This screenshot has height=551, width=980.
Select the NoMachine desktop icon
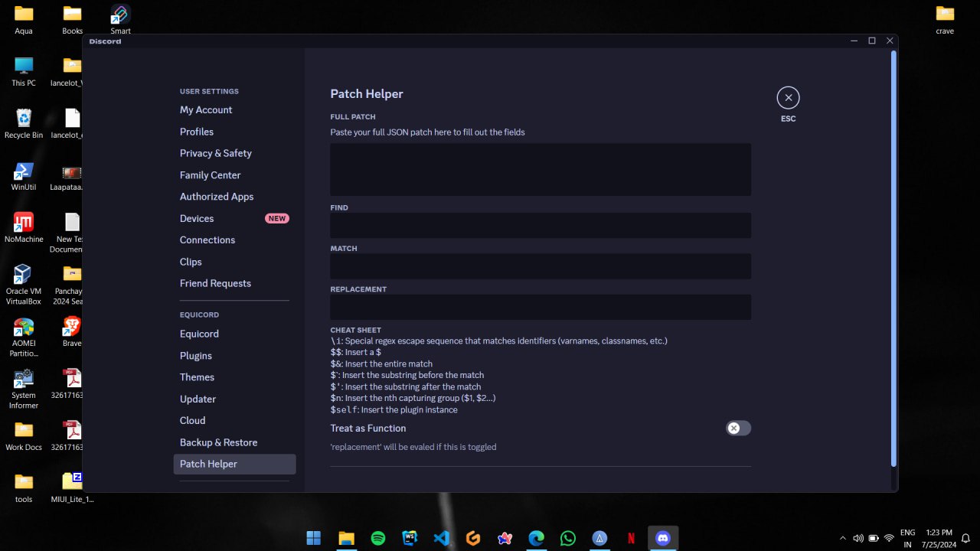coord(24,227)
